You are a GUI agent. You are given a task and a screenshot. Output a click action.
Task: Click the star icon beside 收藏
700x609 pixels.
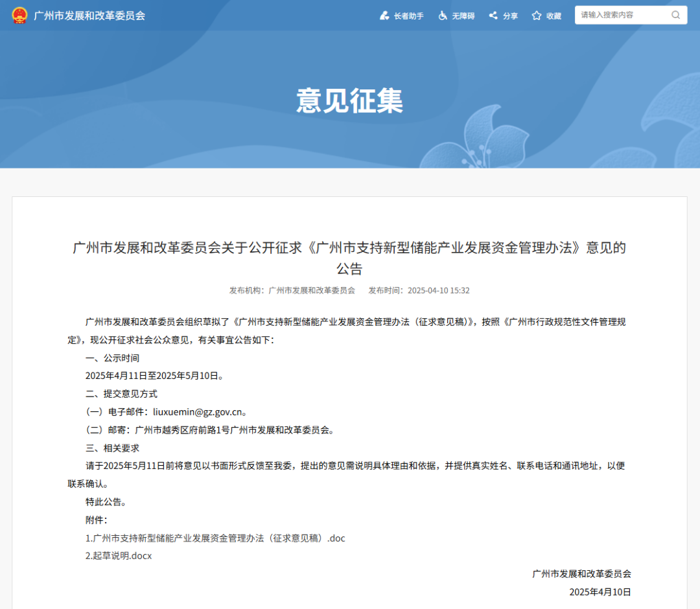[x=537, y=16]
